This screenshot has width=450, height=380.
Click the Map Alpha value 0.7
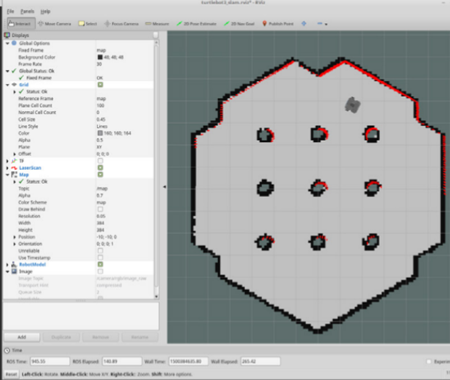[x=100, y=195]
